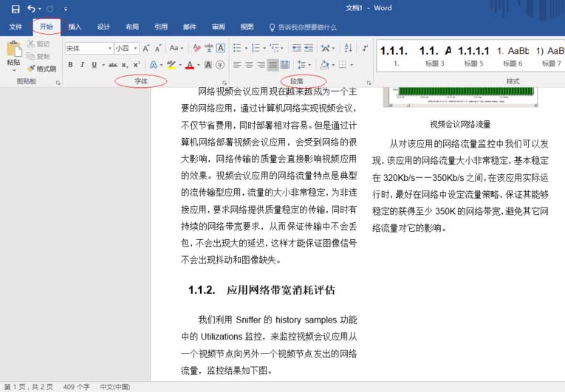The image size is (565, 392).
Task: Toggle superscript formatting
Action: coord(137,65)
